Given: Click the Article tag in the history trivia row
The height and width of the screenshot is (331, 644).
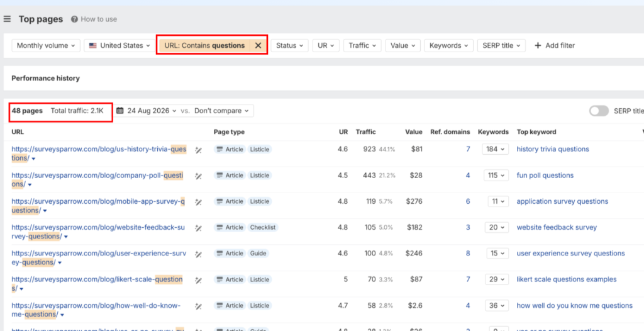Looking at the screenshot, I should click(x=230, y=149).
